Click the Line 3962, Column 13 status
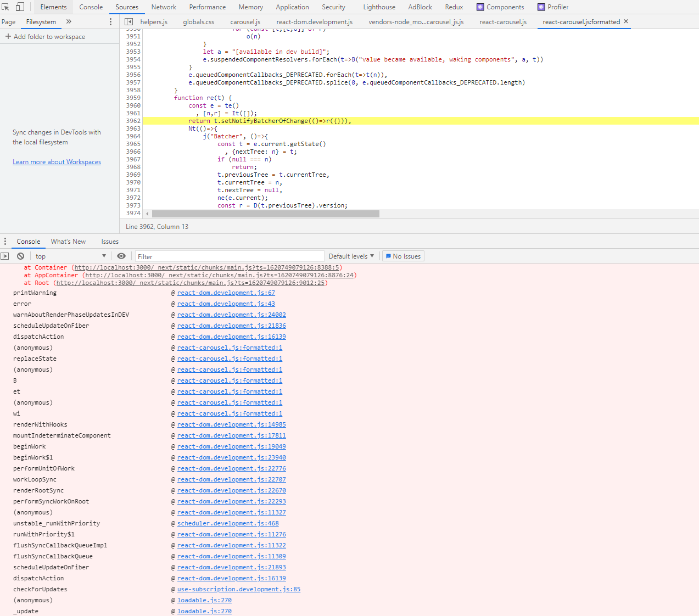The image size is (699, 616). click(157, 227)
